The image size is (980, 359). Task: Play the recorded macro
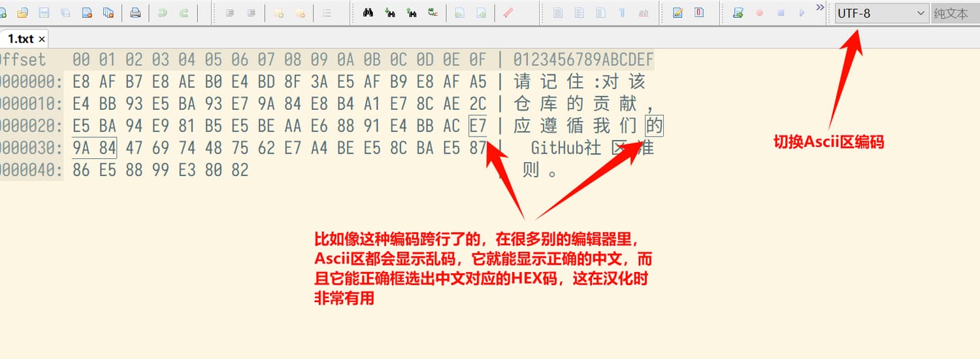(x=802, y=12)
